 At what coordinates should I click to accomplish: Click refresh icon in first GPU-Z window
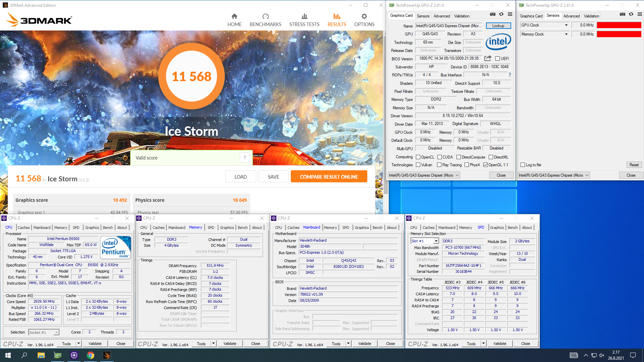click(x=501, y=14)
